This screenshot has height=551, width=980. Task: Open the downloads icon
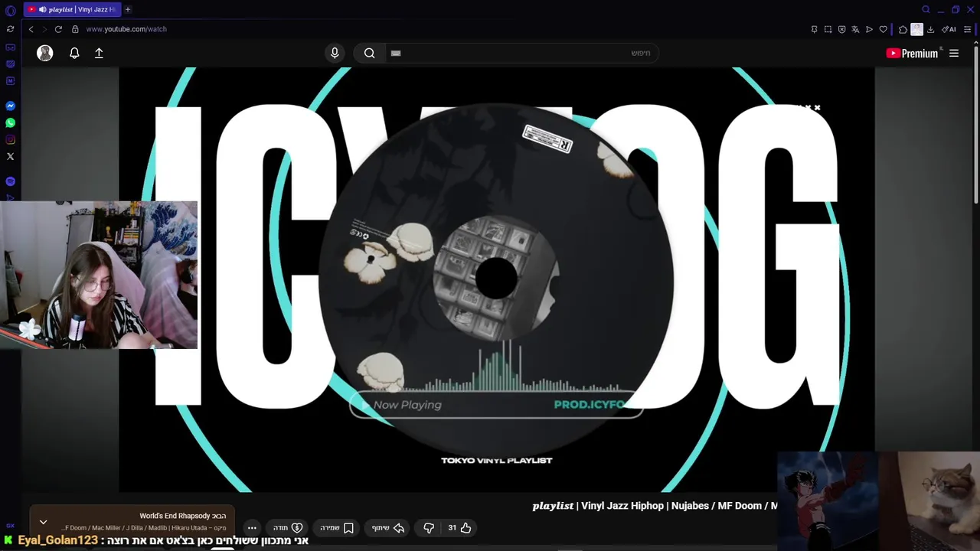[x=930, y=29]
